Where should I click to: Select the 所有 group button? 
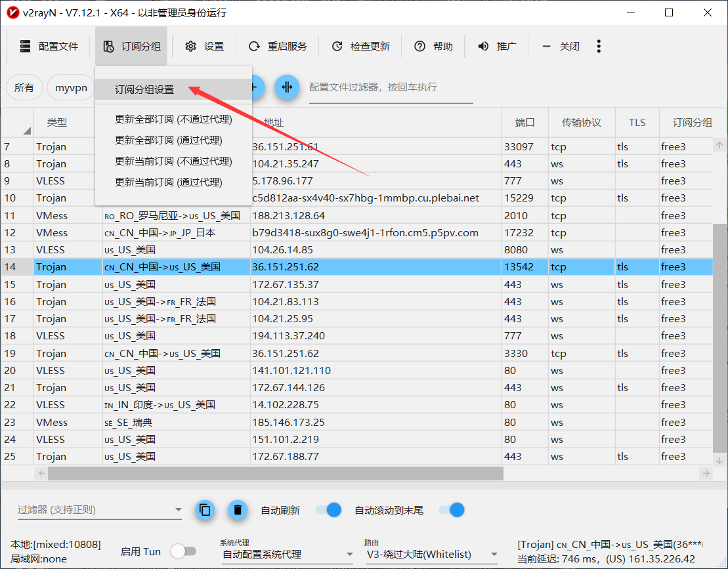(x=24, y=87)
